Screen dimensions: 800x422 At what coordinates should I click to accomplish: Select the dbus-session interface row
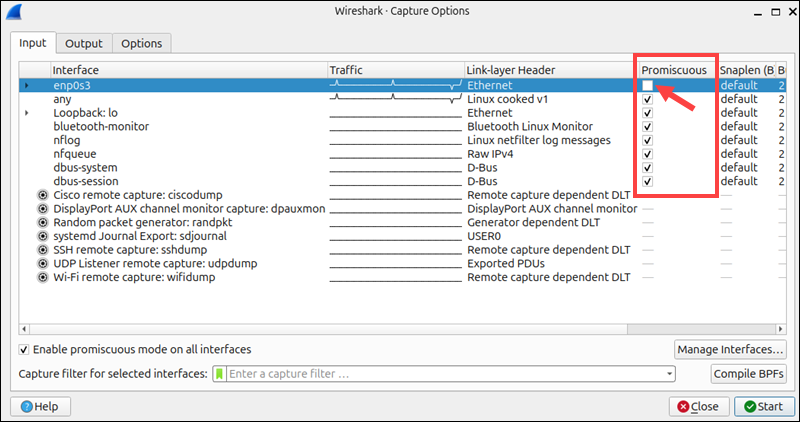[x=402, y=181]
